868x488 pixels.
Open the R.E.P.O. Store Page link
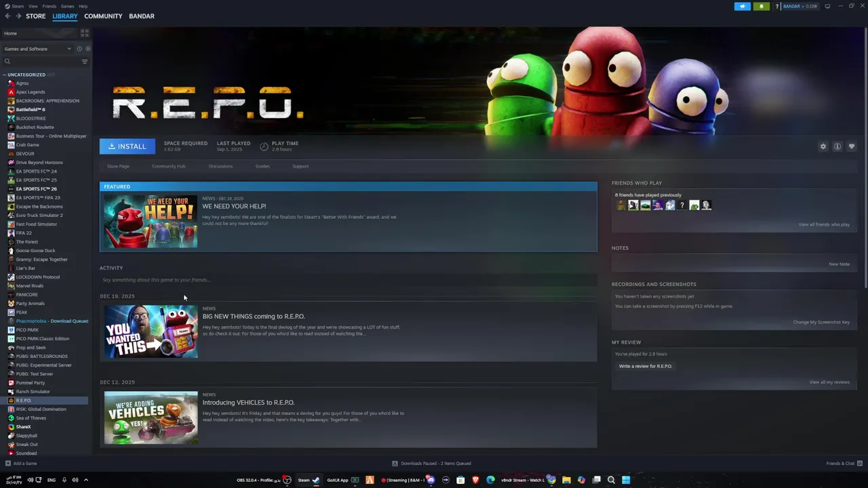click(x=118, y=166)
